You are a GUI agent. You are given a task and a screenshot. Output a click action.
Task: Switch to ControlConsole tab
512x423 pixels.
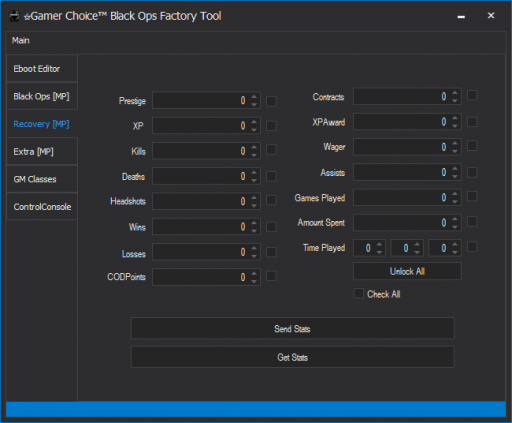coord(42,207)
